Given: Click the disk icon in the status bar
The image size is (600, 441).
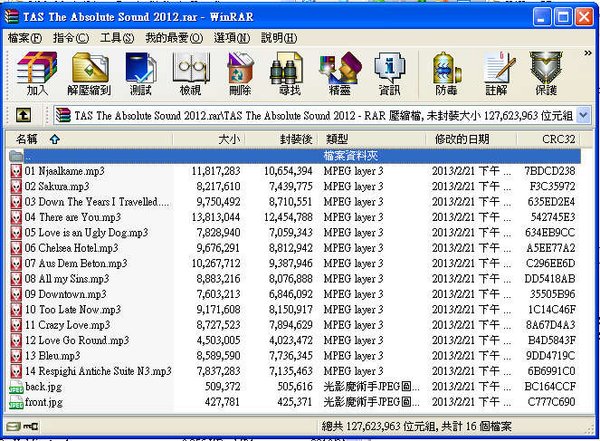Looking at the screenshot, I should (14, 426).
